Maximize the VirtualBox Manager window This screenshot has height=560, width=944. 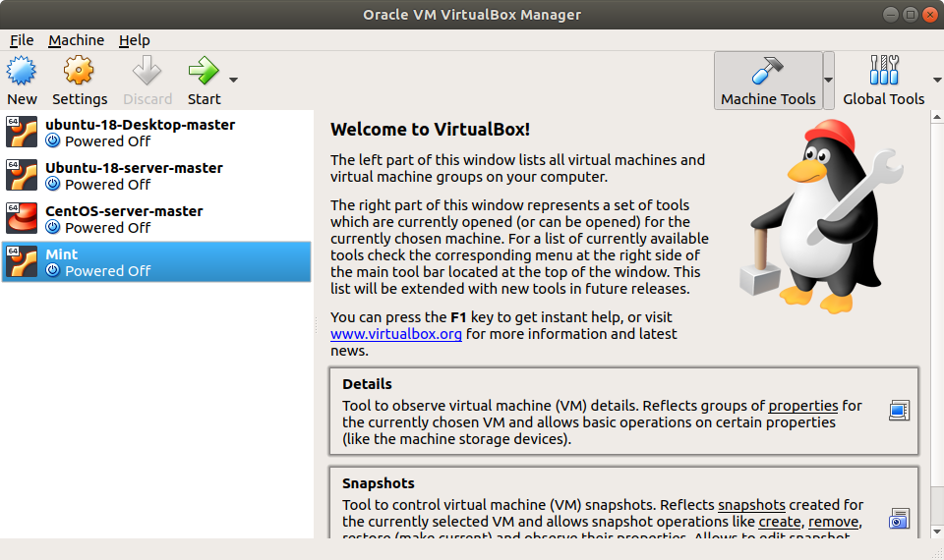(911, 15)
